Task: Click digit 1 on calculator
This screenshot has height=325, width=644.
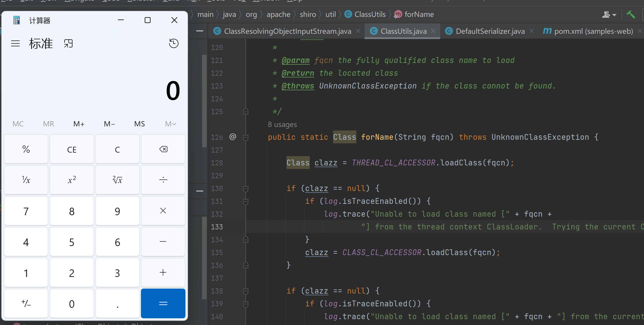Action: click(26, 273)
